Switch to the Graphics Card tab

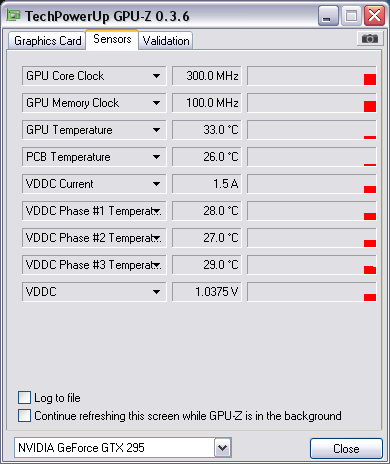(x=47, y=41)
